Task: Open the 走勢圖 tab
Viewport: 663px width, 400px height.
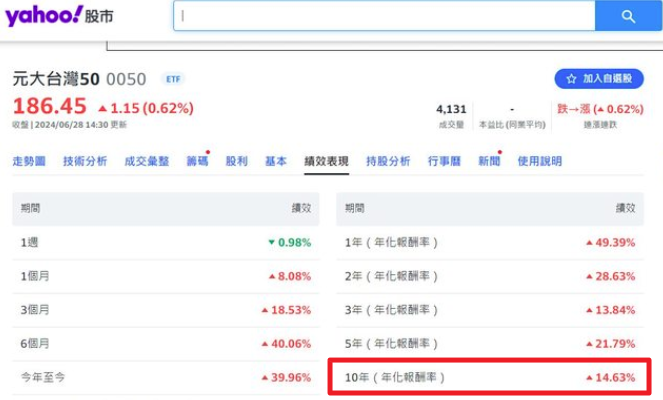Action: pos(29,161)
